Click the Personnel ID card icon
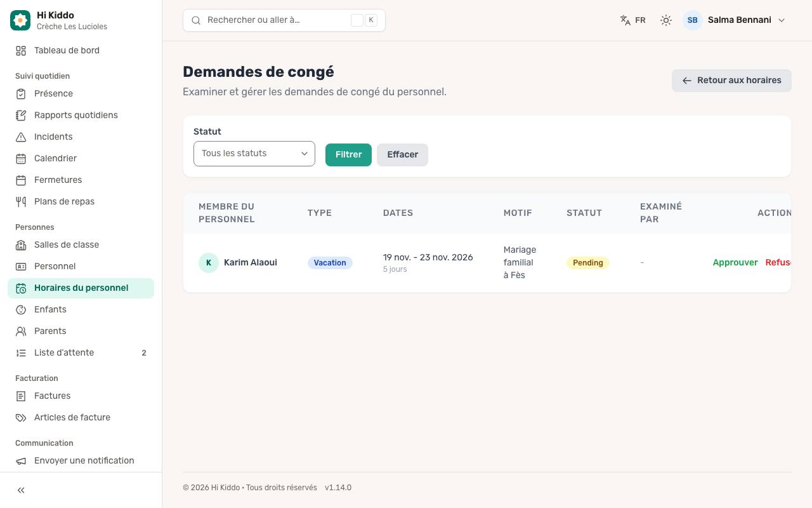812x508 pixels. [x=21, y=267]
